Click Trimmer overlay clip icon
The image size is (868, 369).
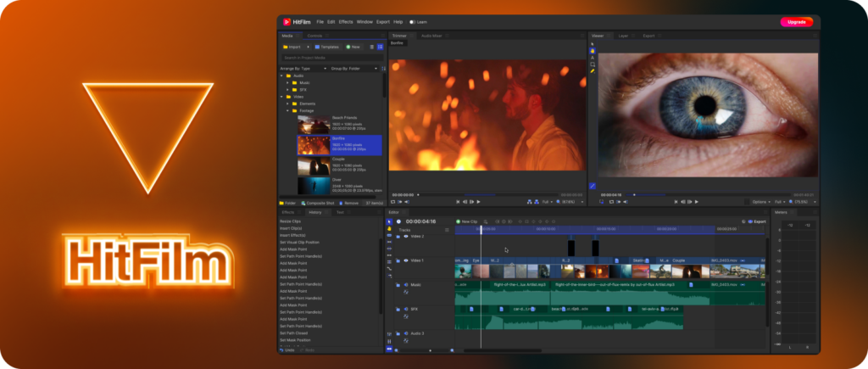pyautogui.click(x=536, y=202)
